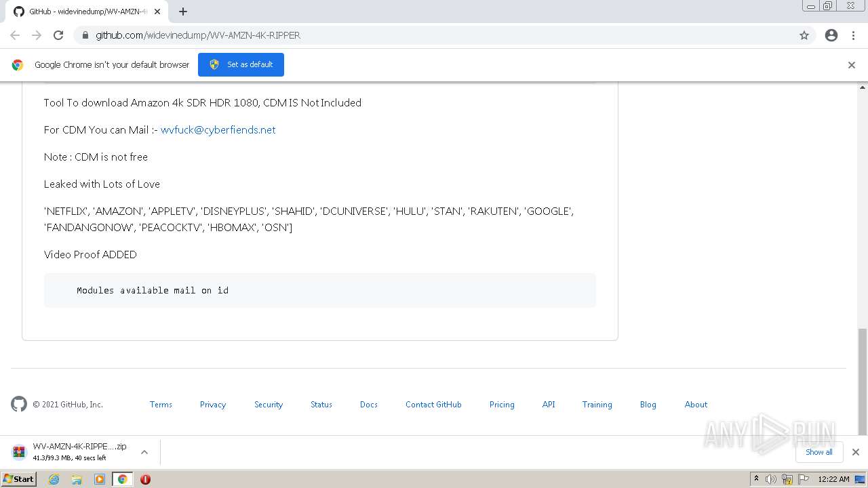Expand download item options chevron

pos(144,452)
